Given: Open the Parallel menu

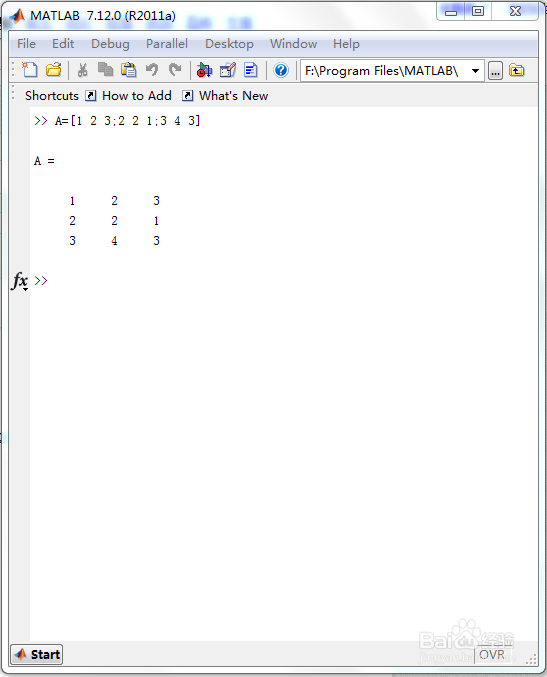Looking at the screenshot, I should 167,44.
